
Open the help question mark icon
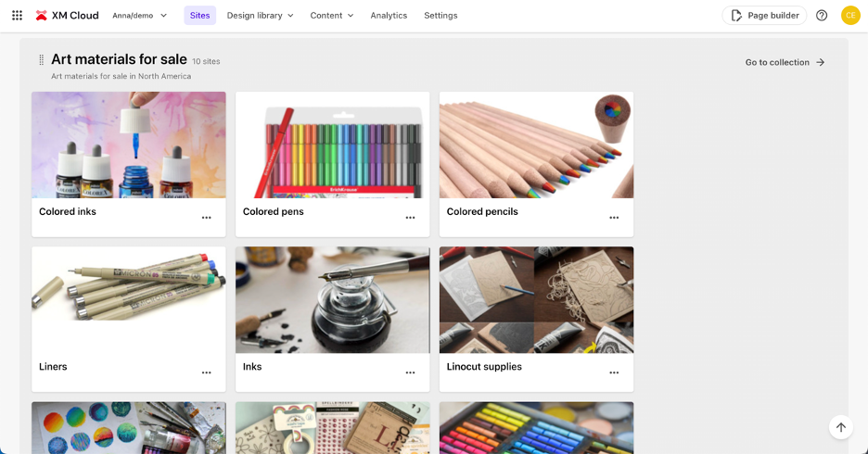822,16
